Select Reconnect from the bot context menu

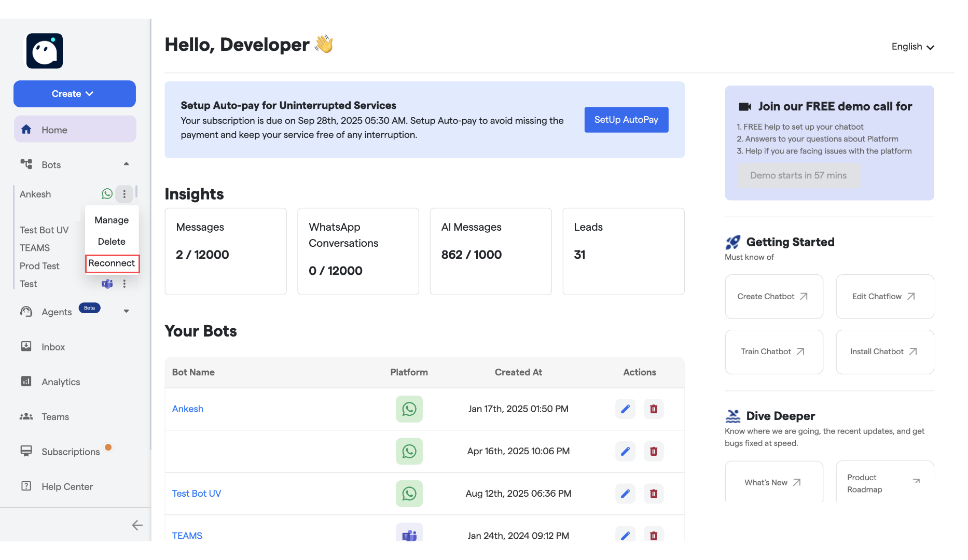click(x=112, y=263)
